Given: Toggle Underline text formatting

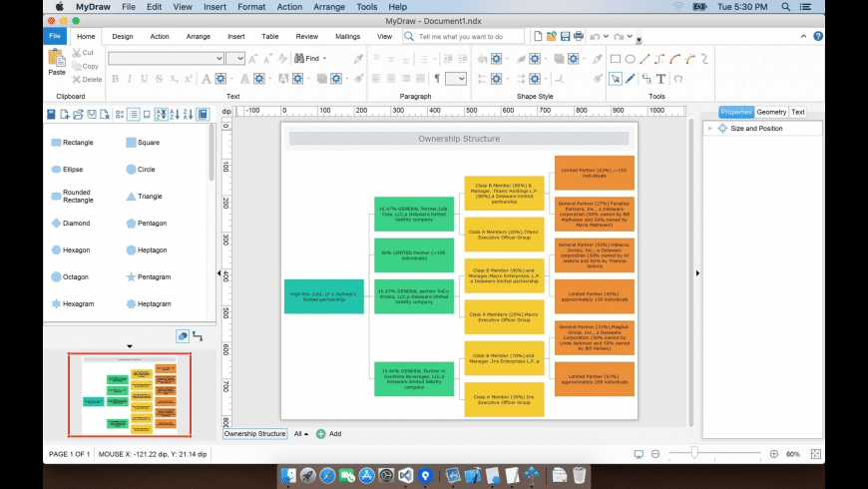Looking at the screenshot, I should [144, 79].
